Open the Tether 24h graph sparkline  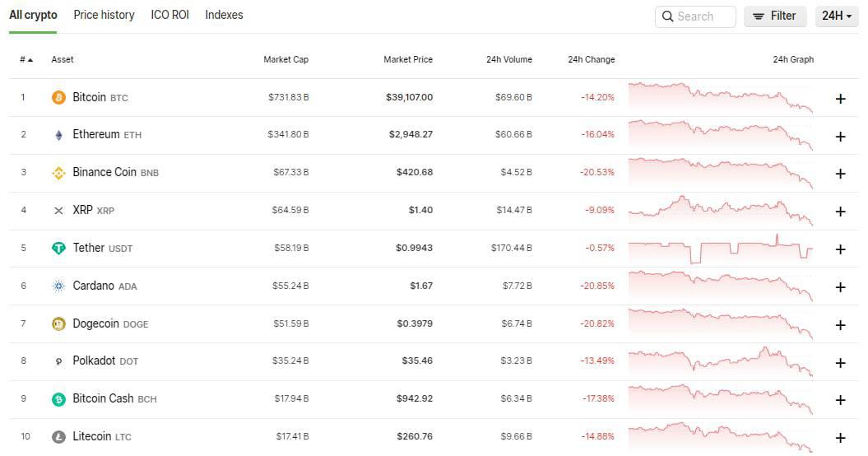[x=721, y=249]
